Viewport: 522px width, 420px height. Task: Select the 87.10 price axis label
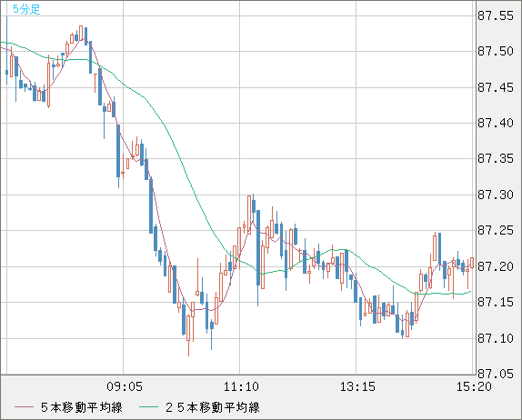tap(496, 338)
